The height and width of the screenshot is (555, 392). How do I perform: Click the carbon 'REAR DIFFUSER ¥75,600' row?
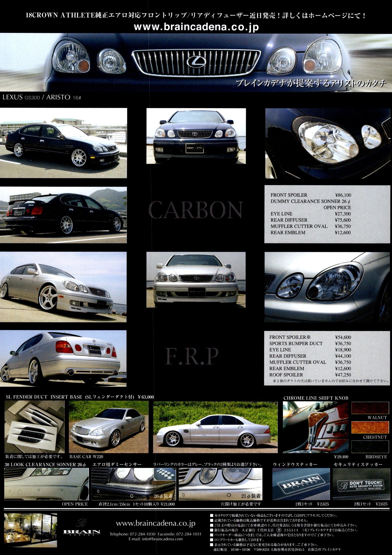311,220
